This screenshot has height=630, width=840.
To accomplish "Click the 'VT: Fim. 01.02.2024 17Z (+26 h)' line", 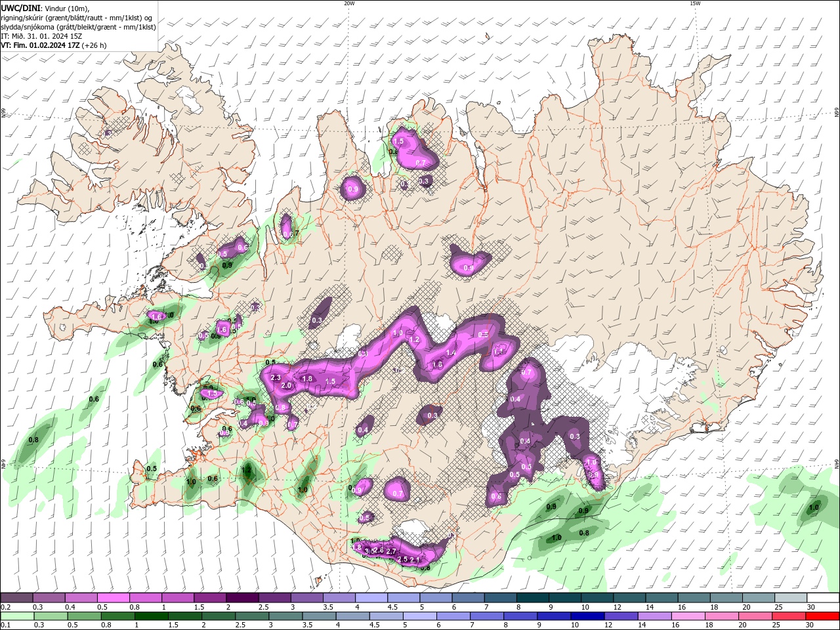I will click(x=54, y=45).
